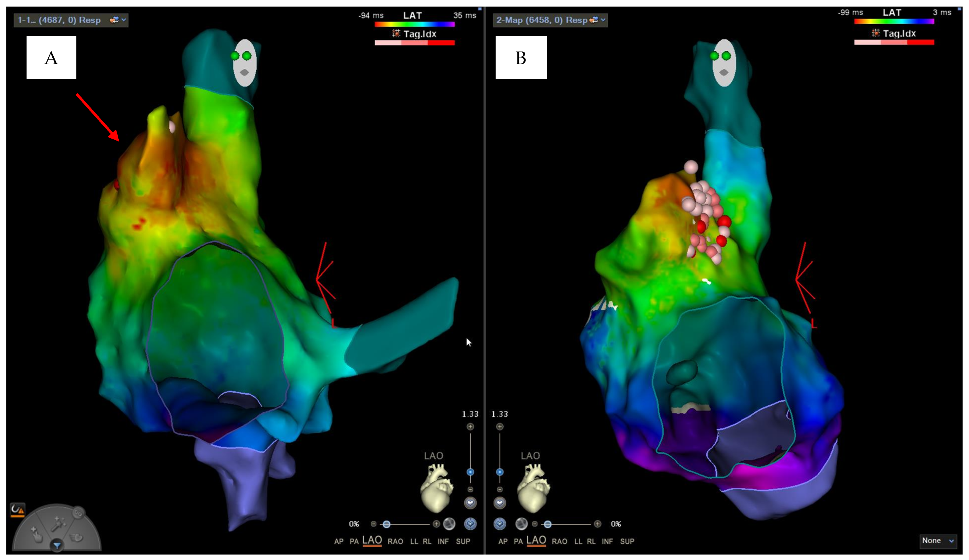This screenshot has width=969, height=560.
Task: Toggle left panel translucent sphere display
Action: coord(449,523)
